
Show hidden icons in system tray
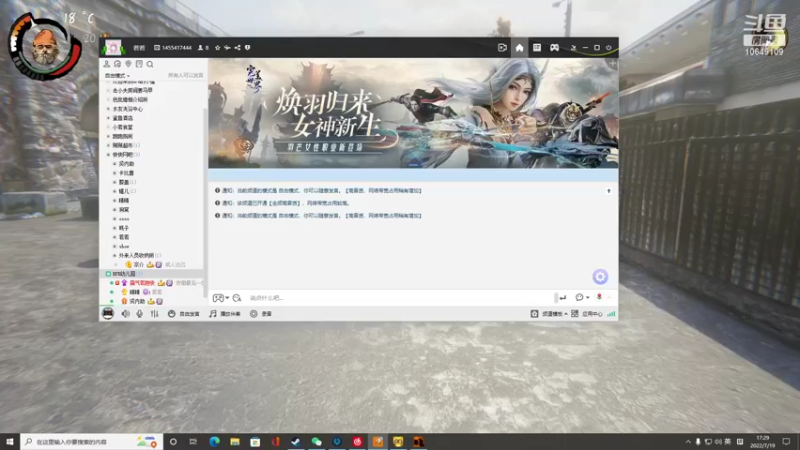pyautogui.click(x=688, y=442)
